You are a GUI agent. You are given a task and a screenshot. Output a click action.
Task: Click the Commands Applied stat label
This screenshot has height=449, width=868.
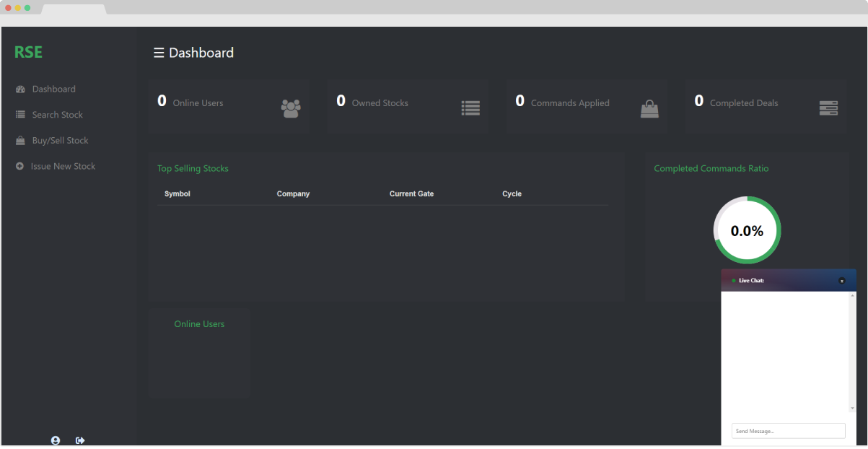570,103
